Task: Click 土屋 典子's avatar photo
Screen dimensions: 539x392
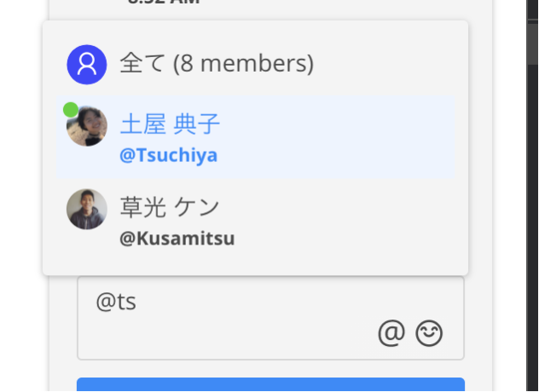Action: [87, 126]
